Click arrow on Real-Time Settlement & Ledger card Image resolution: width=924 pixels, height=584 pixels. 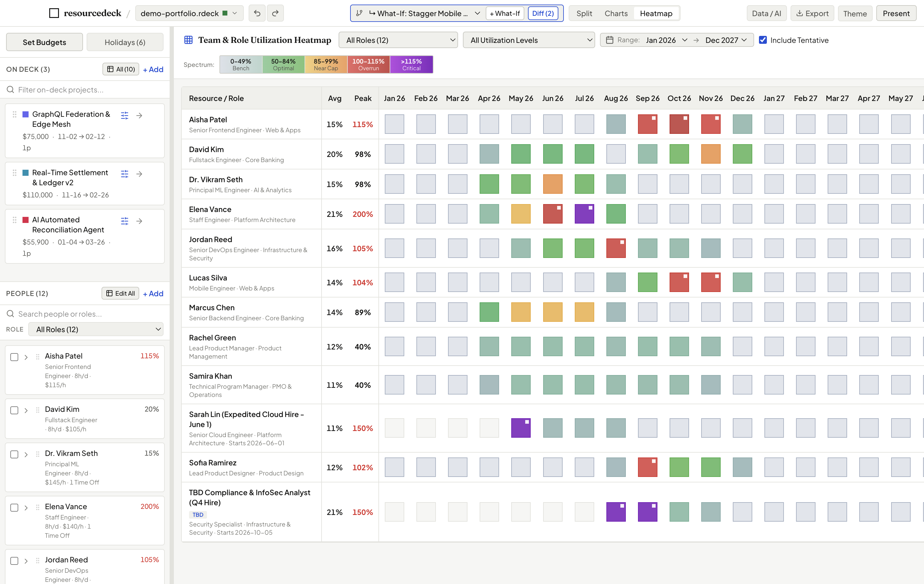[x=139, y=174]
